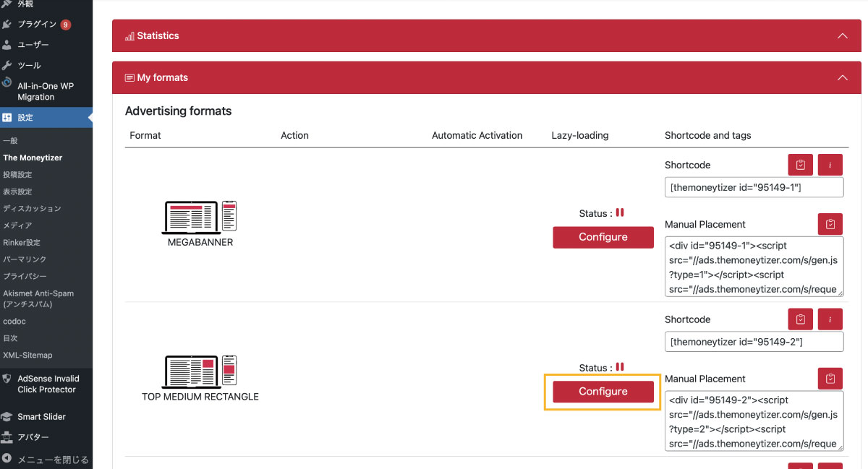Open codoc settings item

(x=14, y=322)
